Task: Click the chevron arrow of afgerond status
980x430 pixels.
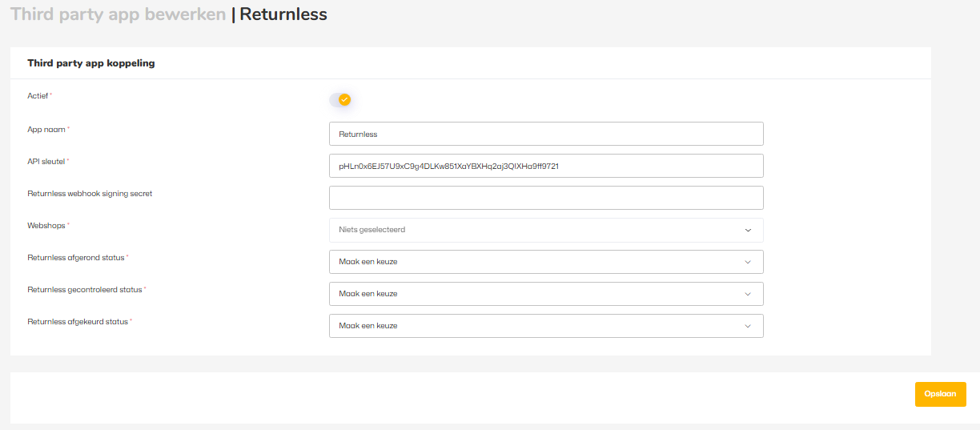Action: [748, 262]
